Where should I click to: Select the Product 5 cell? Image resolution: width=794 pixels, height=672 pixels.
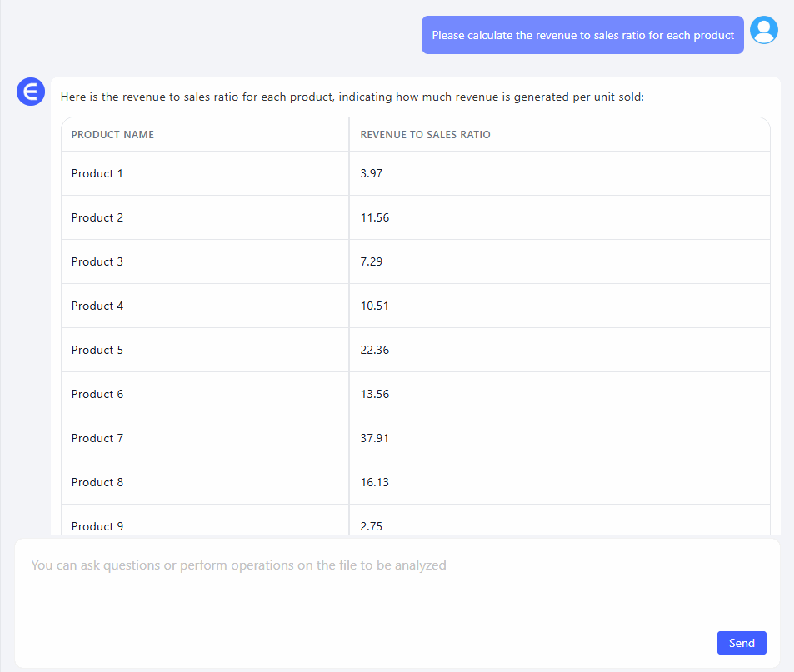[97, 350]
